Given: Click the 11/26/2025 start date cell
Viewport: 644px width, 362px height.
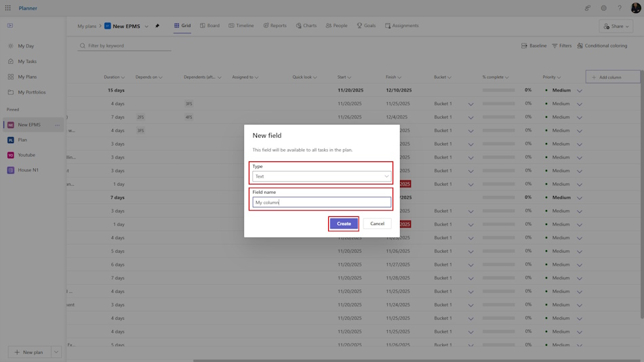Looking at the screenshot, I should click(350, 117).
